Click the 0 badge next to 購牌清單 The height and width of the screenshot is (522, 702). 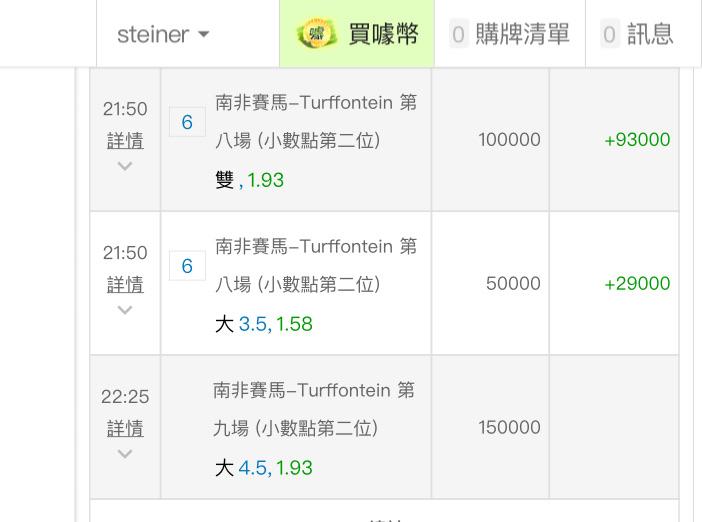[458, 34]
